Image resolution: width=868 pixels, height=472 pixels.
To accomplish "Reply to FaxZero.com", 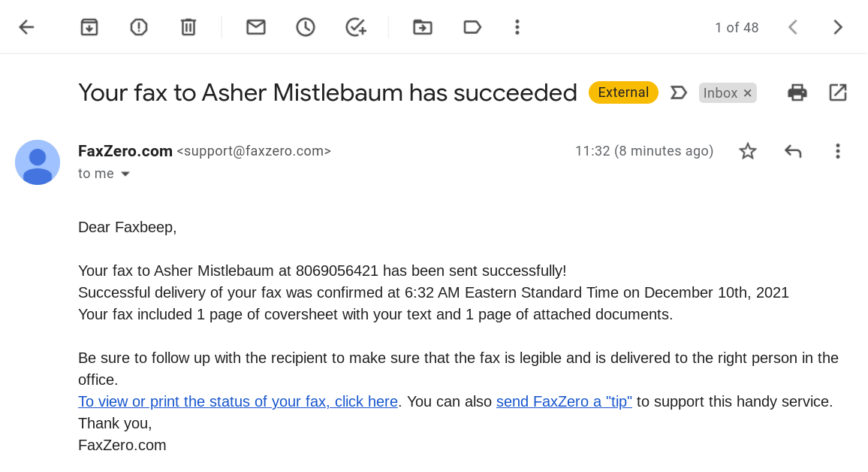I will pyautogui.click(x=793, y=151).
